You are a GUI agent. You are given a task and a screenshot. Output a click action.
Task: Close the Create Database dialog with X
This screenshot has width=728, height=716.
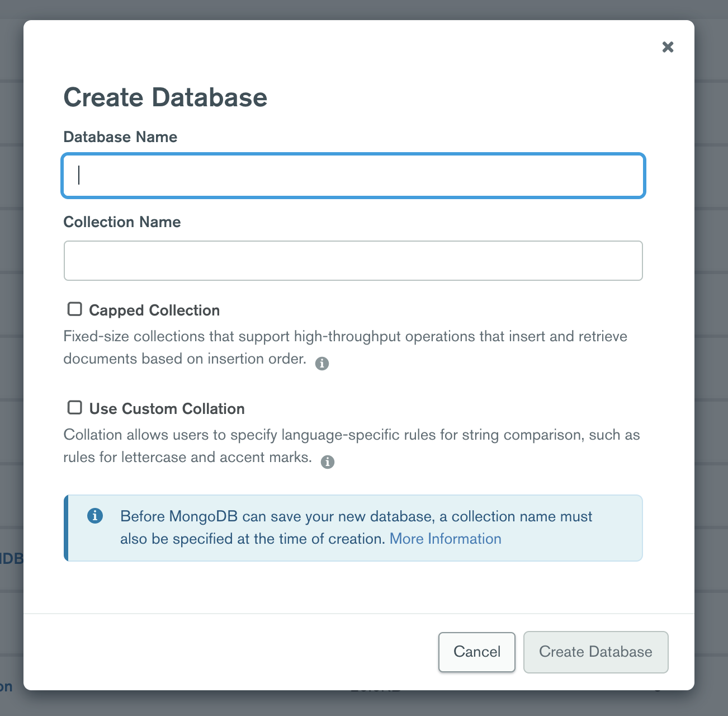[x=668, y=47]
